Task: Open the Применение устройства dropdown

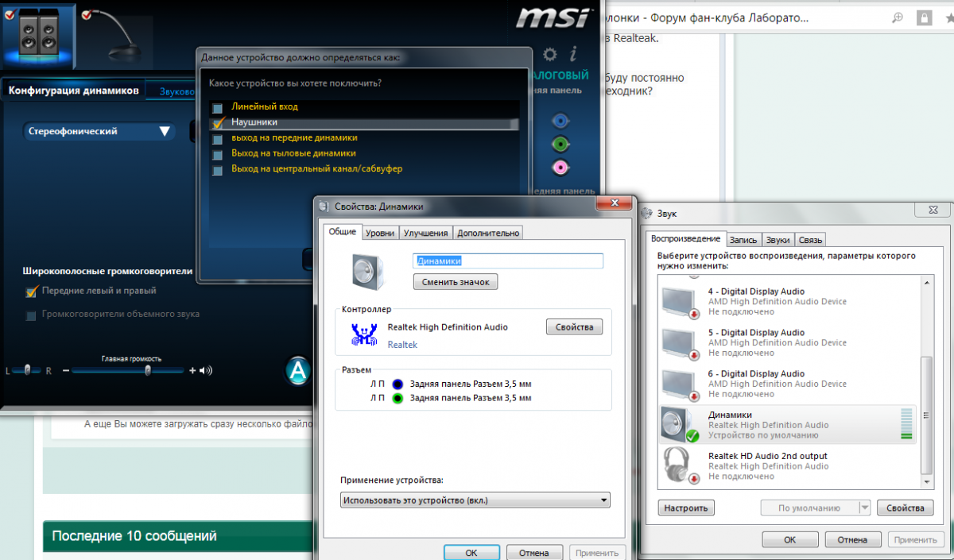Action: [475, 500]
